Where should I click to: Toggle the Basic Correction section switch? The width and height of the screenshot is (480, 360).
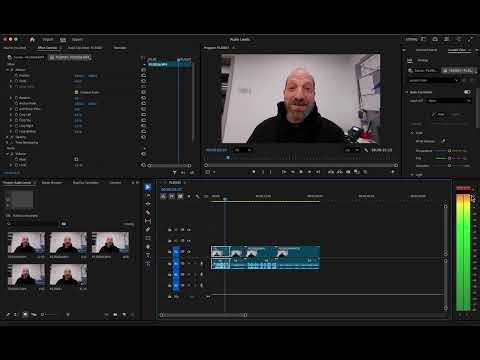467,92
